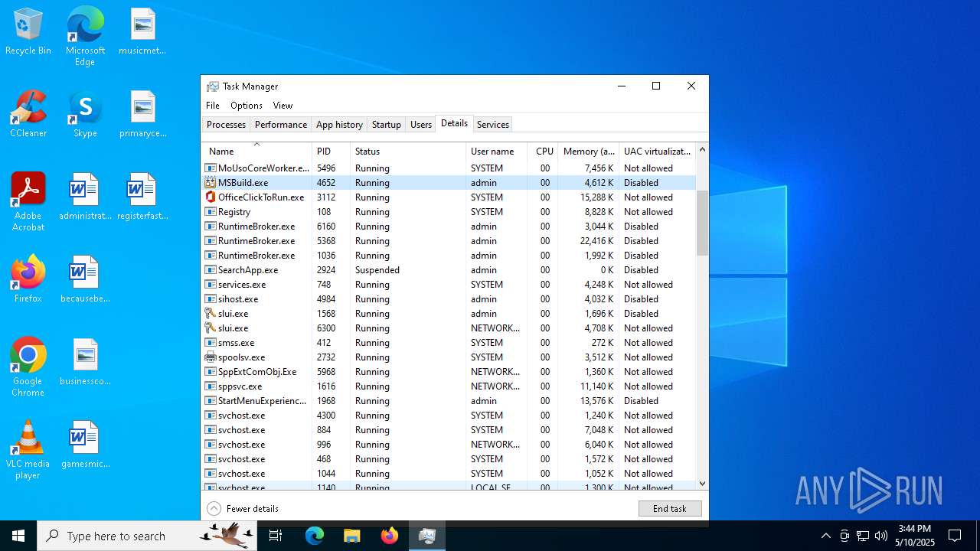Select becausebe... Word document icon
Image resolution: width=980 pixels, height=551 pixels.
click(85, 279)
